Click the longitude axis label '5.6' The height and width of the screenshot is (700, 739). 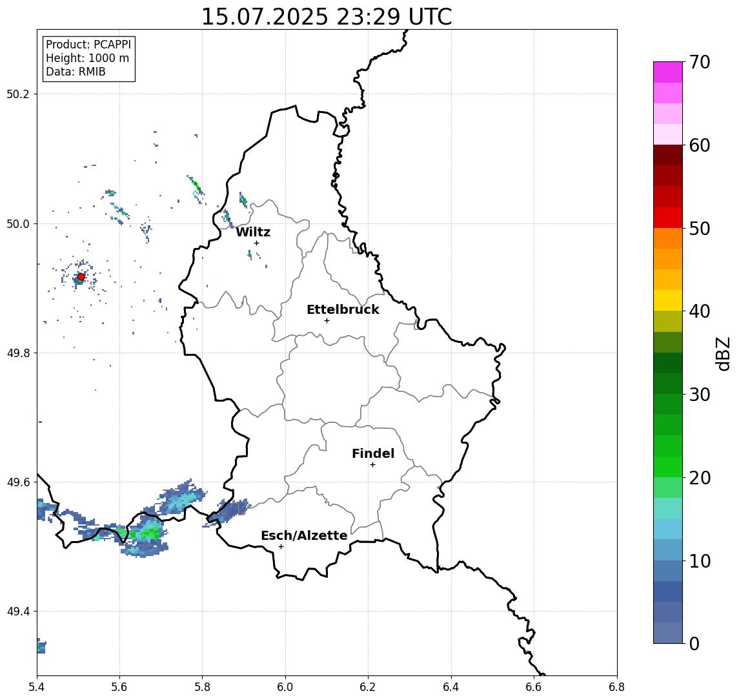pos(119,687)
